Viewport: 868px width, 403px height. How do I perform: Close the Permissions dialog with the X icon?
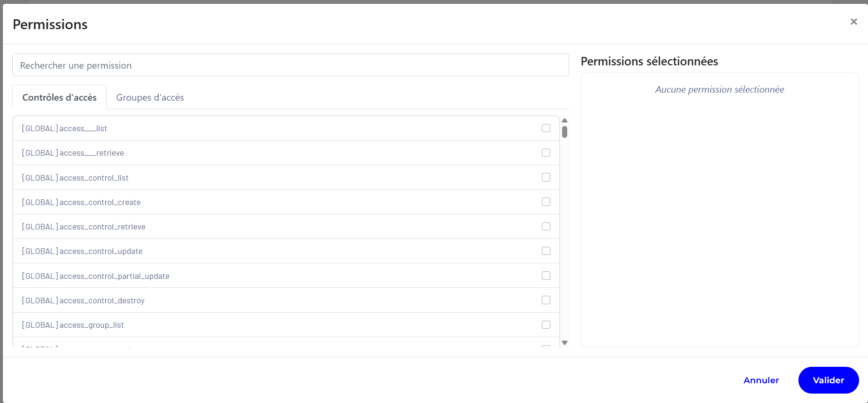coord(853,22)
